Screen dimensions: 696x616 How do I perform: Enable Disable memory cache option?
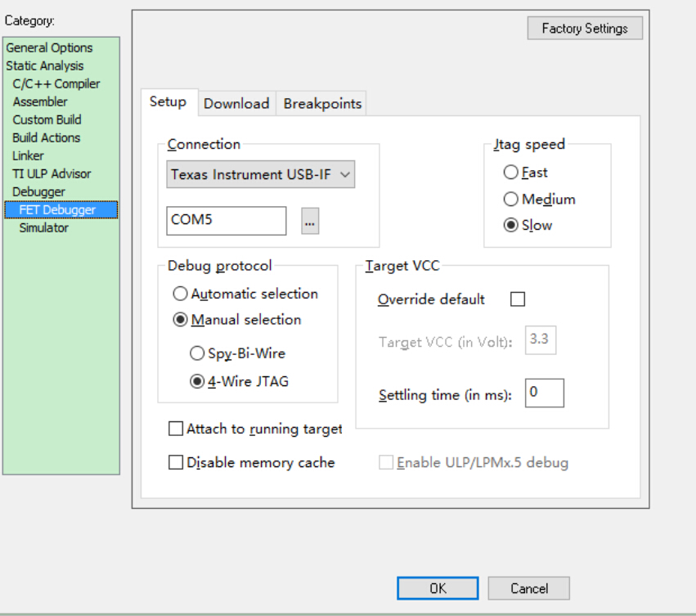tap(176, 462)
